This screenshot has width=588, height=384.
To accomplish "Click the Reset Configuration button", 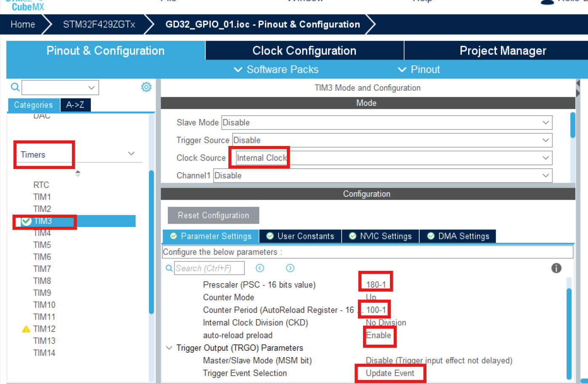I will (x=213, y=215).
